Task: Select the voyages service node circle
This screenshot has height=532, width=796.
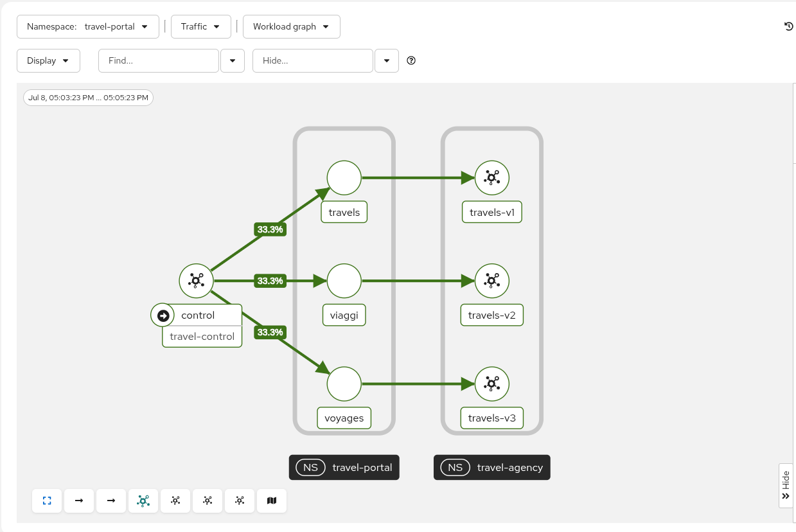Action: [344, 384]
